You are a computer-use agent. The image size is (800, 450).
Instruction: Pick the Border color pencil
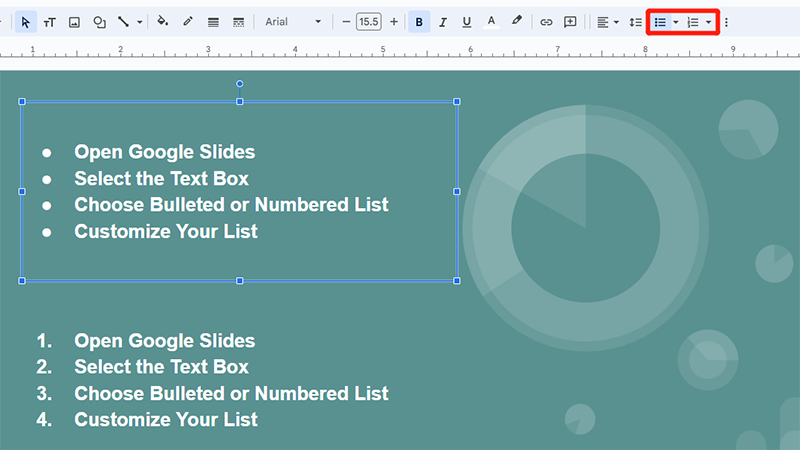click(x=188, y=21)
